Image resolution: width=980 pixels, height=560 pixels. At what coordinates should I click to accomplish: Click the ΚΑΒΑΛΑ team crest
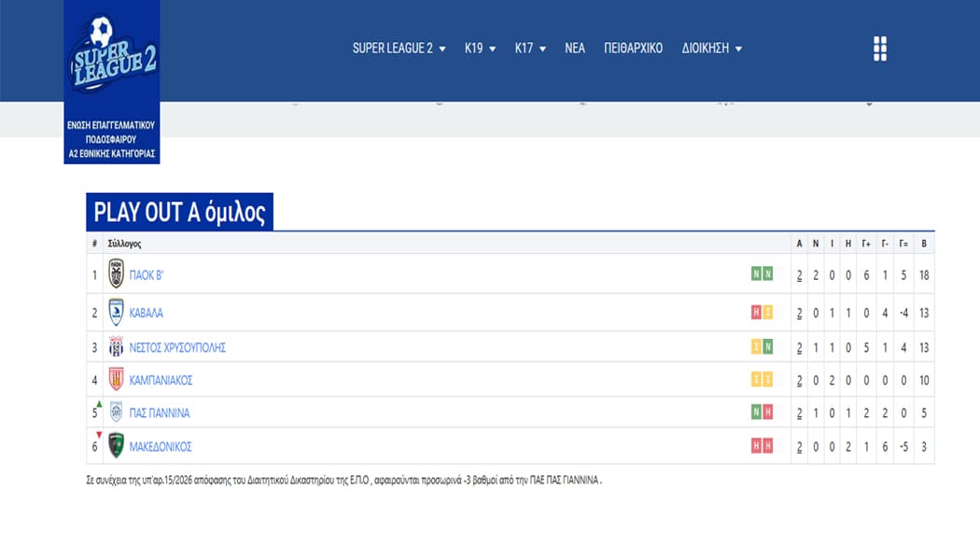coord(116,313)
